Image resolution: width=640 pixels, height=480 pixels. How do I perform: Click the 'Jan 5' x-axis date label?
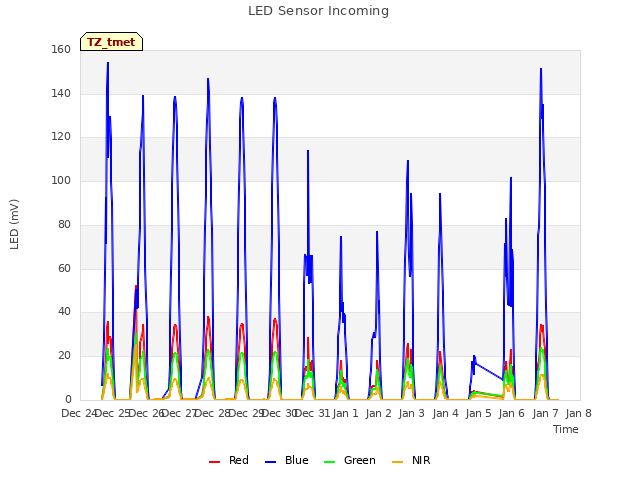click(479, 413)
